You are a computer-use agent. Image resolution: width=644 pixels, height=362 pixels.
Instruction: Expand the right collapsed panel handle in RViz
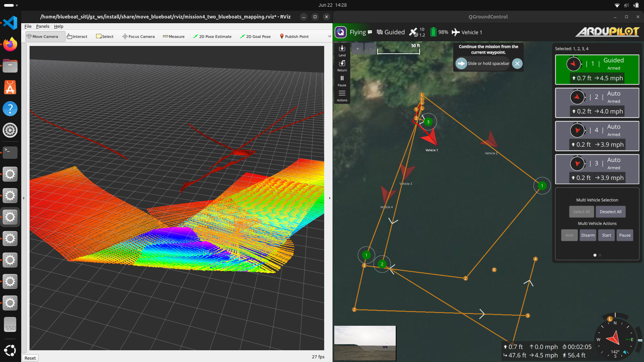pos(330,198)
